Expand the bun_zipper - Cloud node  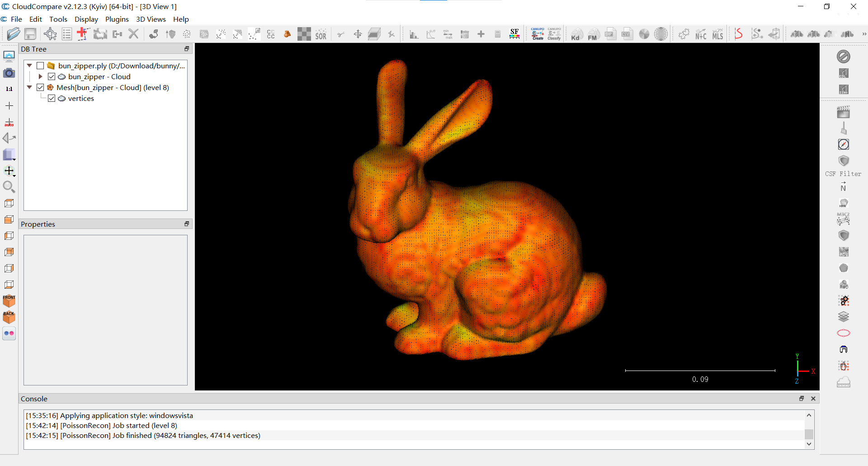pos(41,76)
